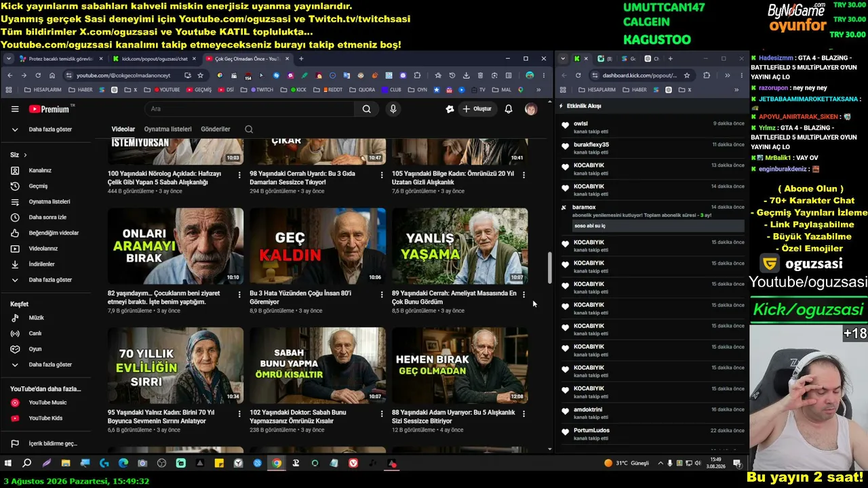Open the YouTube account avatar menu
This screenshot has height=488, width=868.
pos(531,109)
